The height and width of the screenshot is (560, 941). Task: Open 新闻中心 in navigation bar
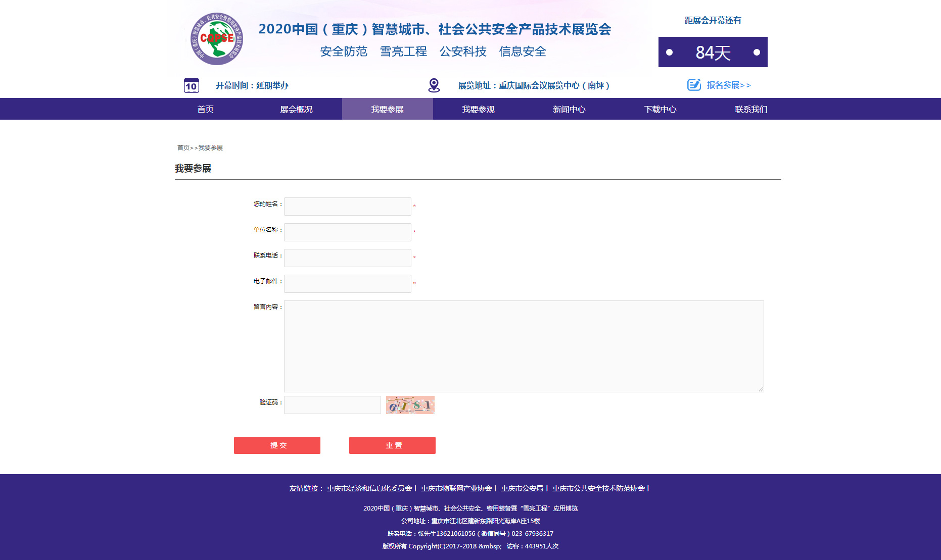(569, 109)
